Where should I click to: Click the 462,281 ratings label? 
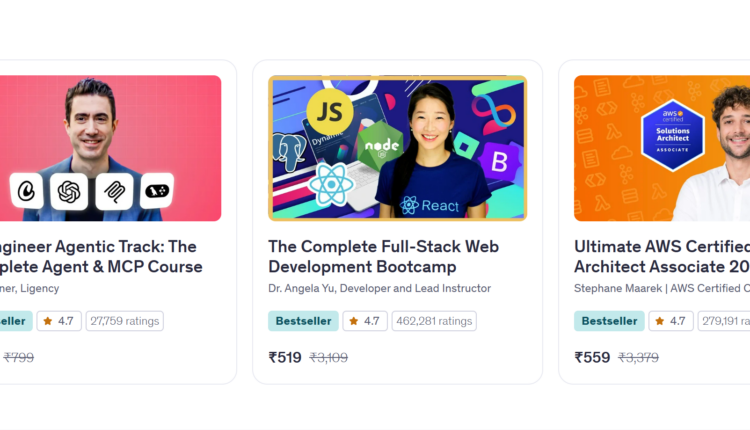434,321
